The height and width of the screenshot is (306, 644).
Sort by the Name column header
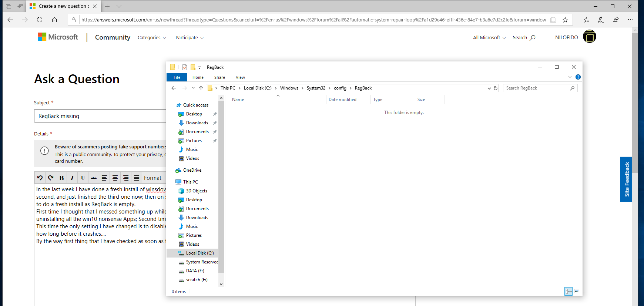coord(278,100)
